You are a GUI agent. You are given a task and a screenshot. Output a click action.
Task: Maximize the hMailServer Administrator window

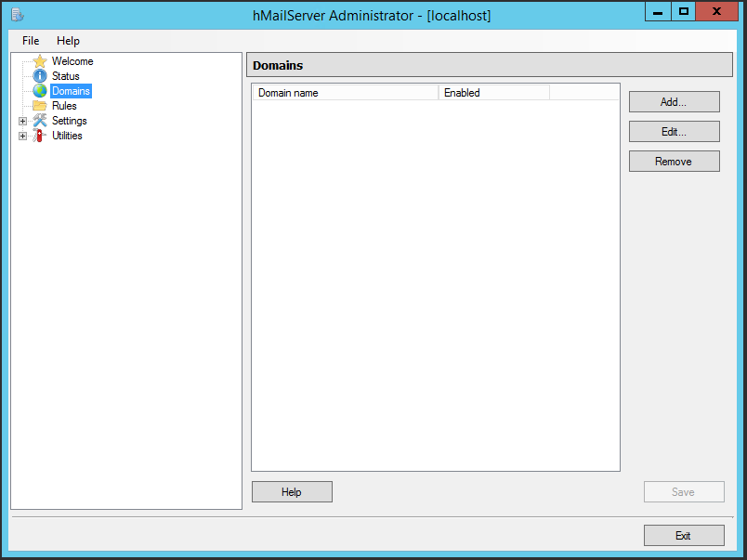click(684, 11)
